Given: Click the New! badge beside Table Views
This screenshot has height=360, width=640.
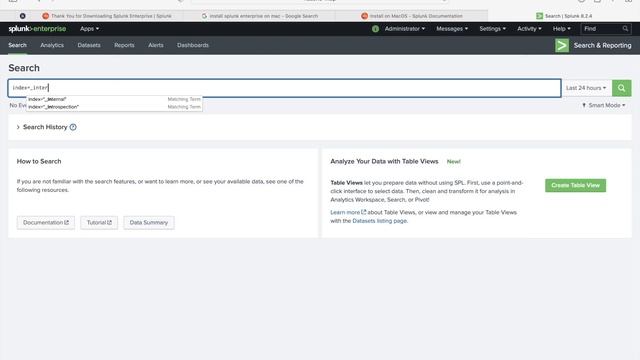Looking at the screenshot, I should [453, 162].
